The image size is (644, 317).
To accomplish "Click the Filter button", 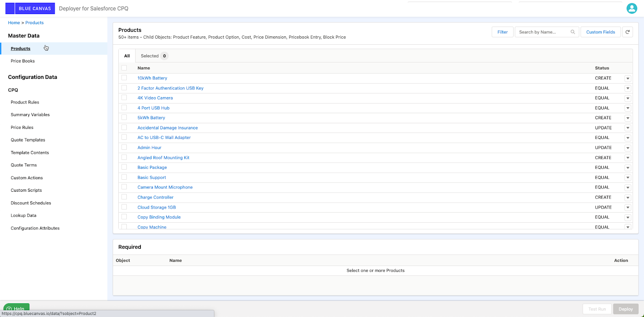I will pyautogui.click(x=502, y=32).
